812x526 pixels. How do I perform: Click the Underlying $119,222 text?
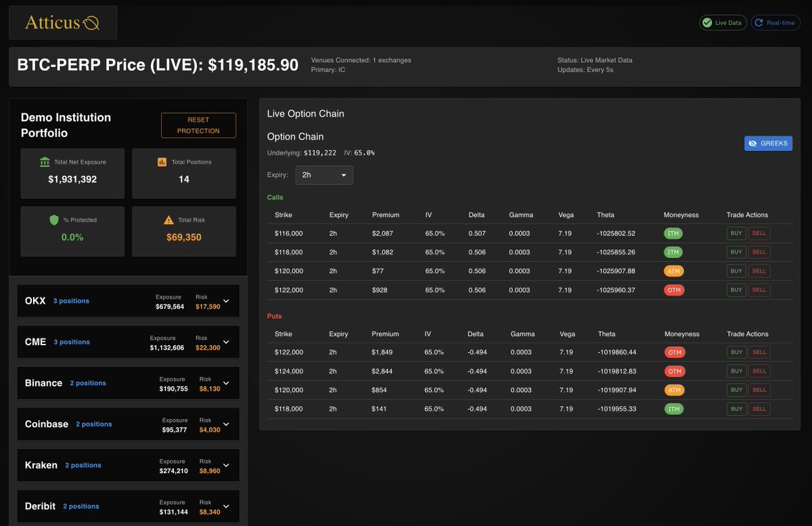click(302, 153)
